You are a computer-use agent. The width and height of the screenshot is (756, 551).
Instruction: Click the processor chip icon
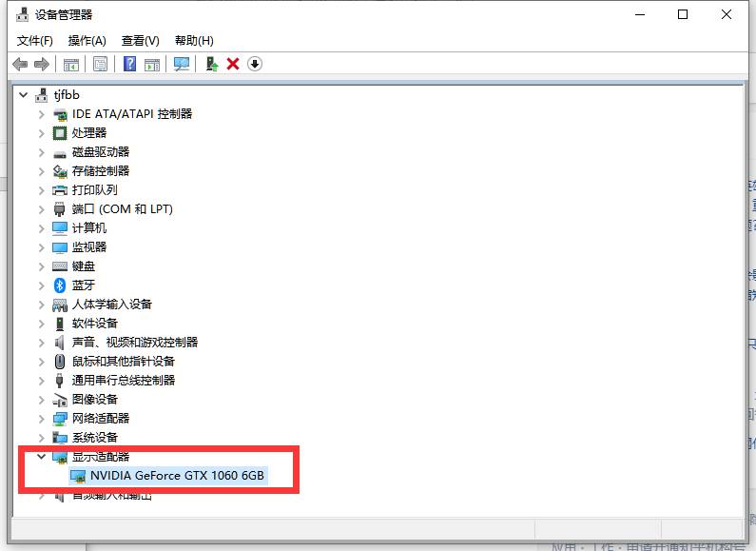pyautogui.click(x=60, y=133)
